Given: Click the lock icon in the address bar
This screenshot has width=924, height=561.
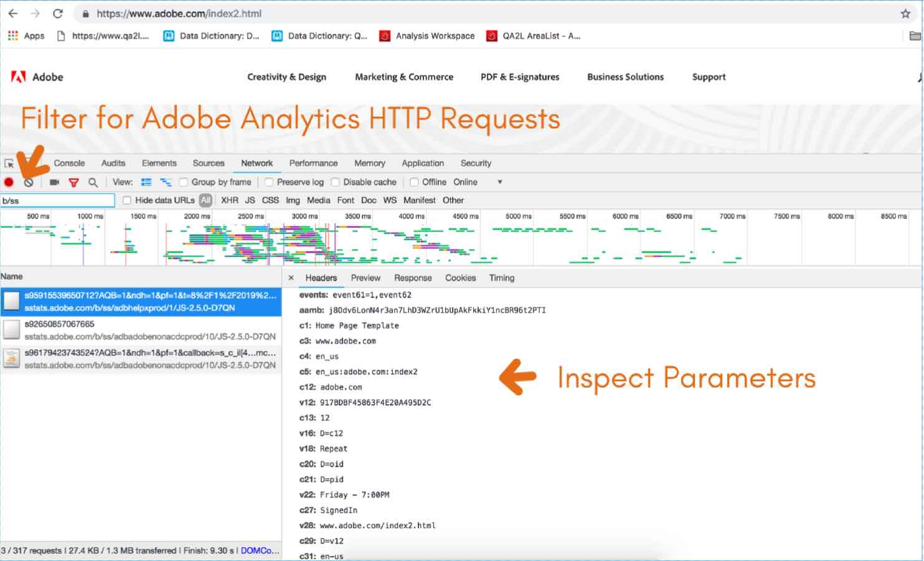Looking at the screenshot, I should click(85, 14).
